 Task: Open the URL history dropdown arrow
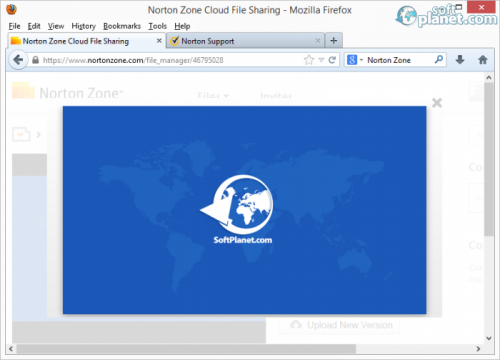(321, 60)
